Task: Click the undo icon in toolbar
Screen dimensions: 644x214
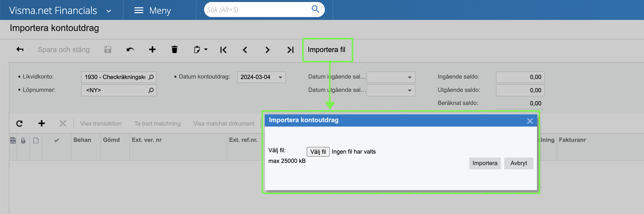Action: (x=130, y=50)
